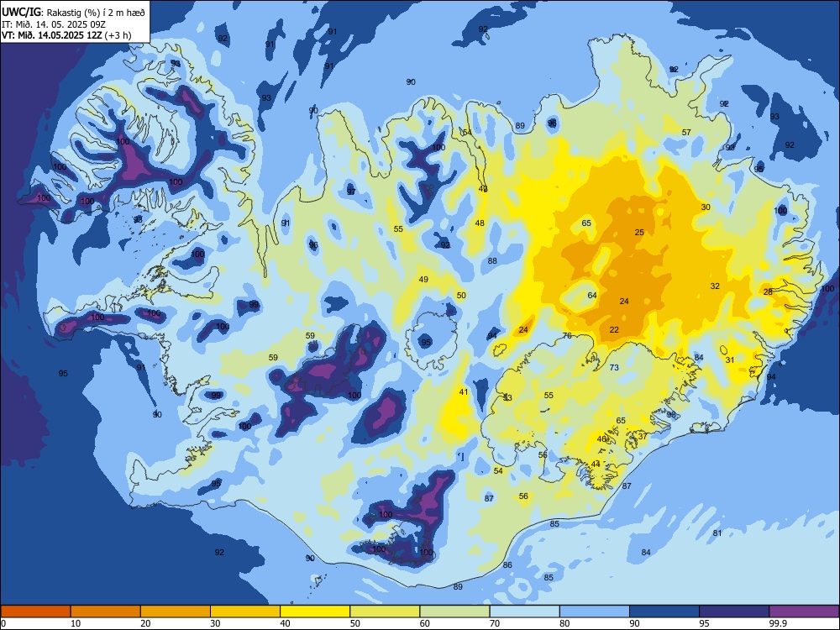
Task: Pick the purple legend swatch above 99.9
Action: coord(804,612)
